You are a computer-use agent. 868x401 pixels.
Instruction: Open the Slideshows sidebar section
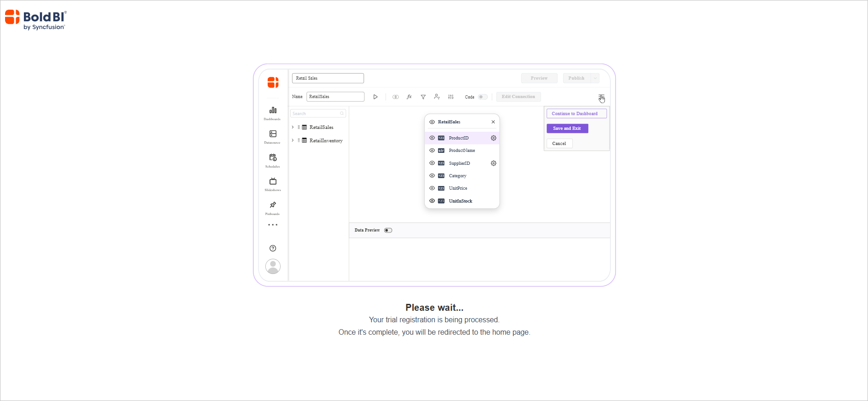(x=273, y=184)
